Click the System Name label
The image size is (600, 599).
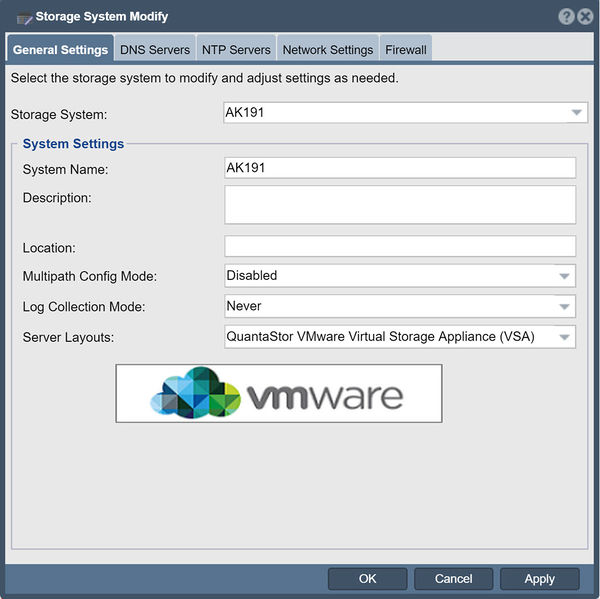(65, 170)
